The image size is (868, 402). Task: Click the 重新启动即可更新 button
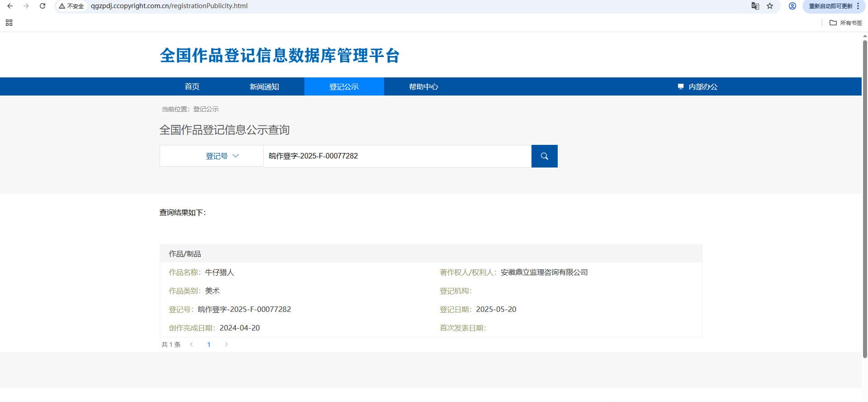tap(830, 6)
